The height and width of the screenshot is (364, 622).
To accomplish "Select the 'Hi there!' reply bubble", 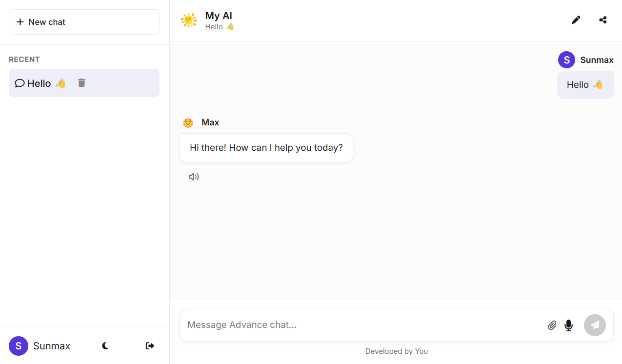I will click(x=266, y=148).
